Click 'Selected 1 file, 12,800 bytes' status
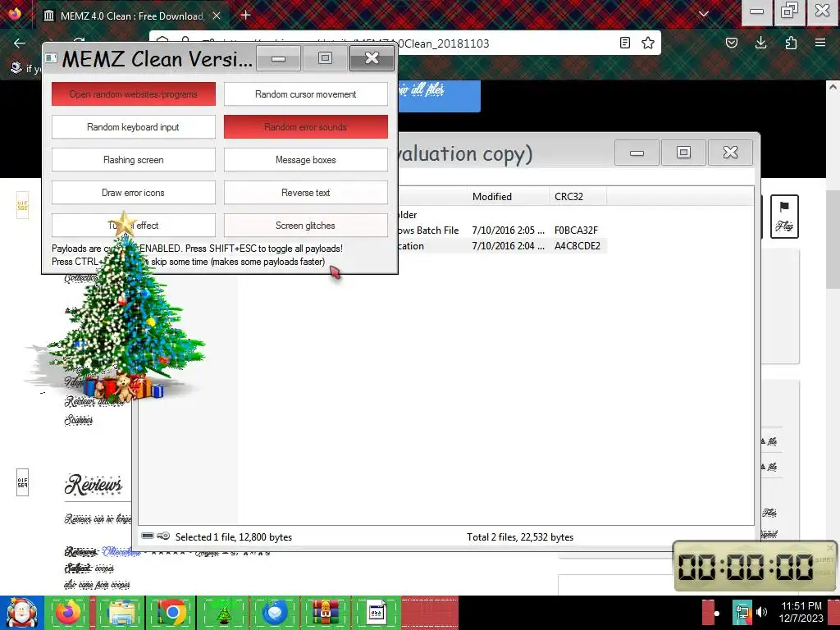 click(234, 537)
